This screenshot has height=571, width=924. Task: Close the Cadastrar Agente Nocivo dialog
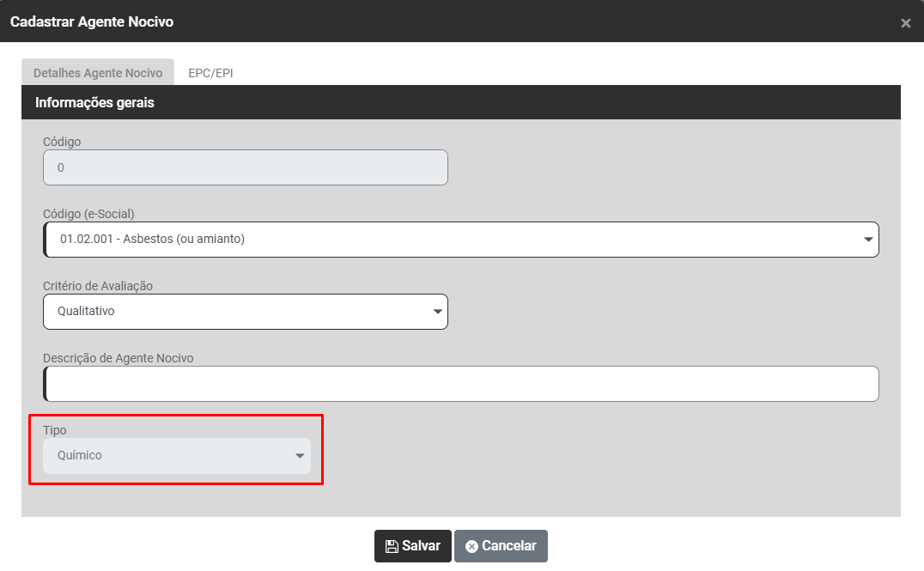pos(905,23)
